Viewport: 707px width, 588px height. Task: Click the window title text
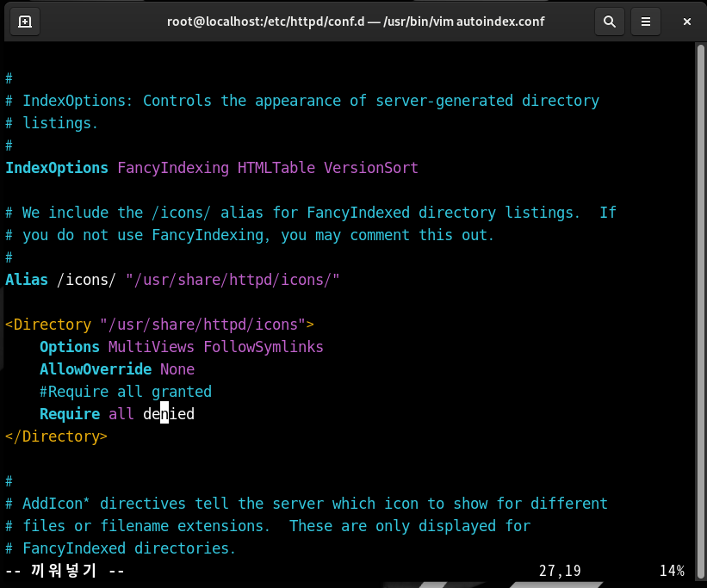point(356,22)
